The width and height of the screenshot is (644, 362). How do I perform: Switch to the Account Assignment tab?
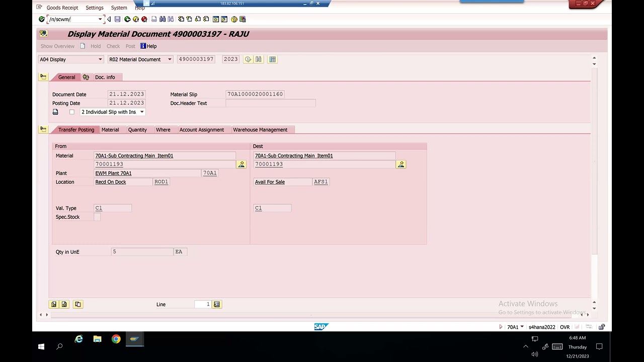202,130
